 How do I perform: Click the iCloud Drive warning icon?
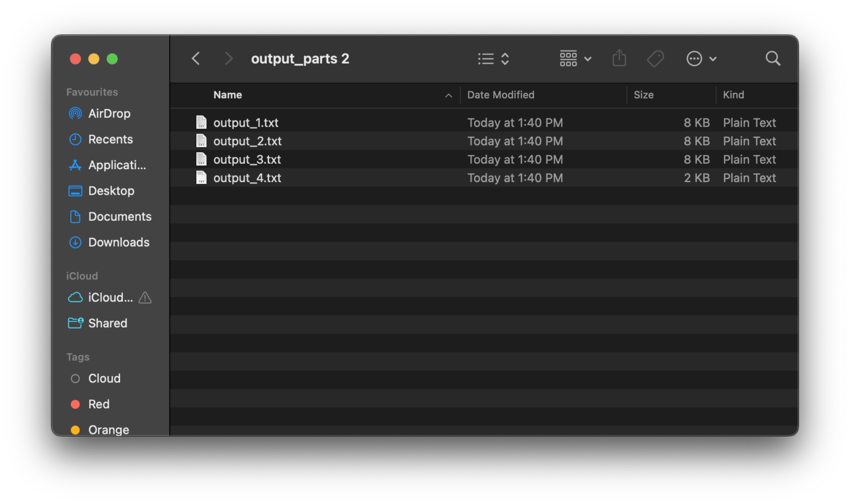(145, 298)
